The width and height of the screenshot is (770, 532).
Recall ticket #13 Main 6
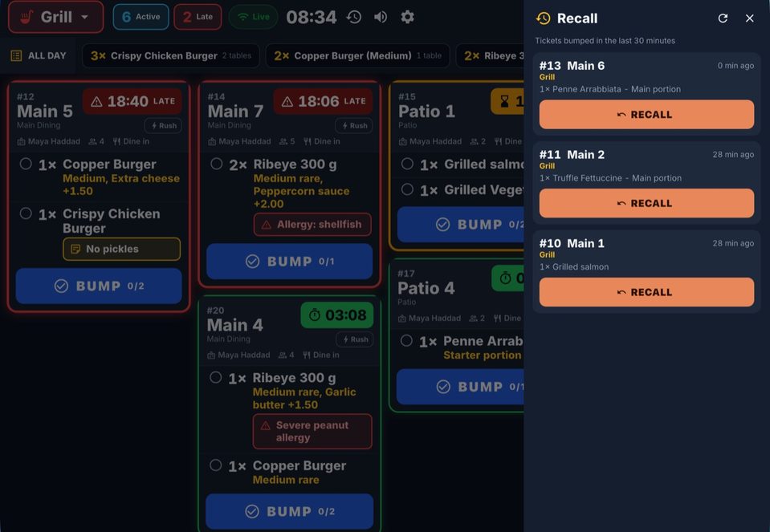click(x=646, y=115)
